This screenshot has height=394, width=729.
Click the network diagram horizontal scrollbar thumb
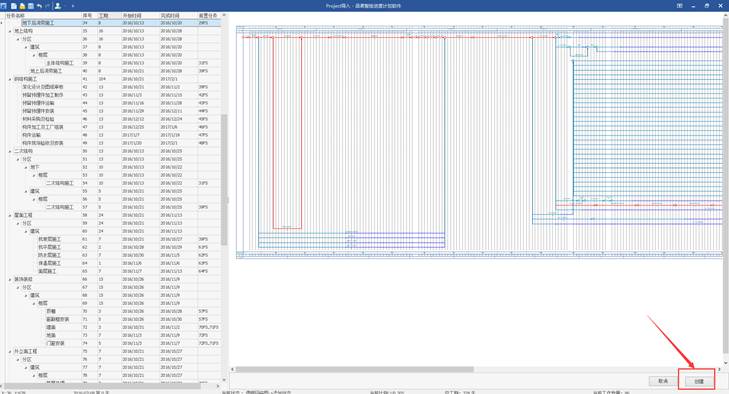click(x=355, y=369)
